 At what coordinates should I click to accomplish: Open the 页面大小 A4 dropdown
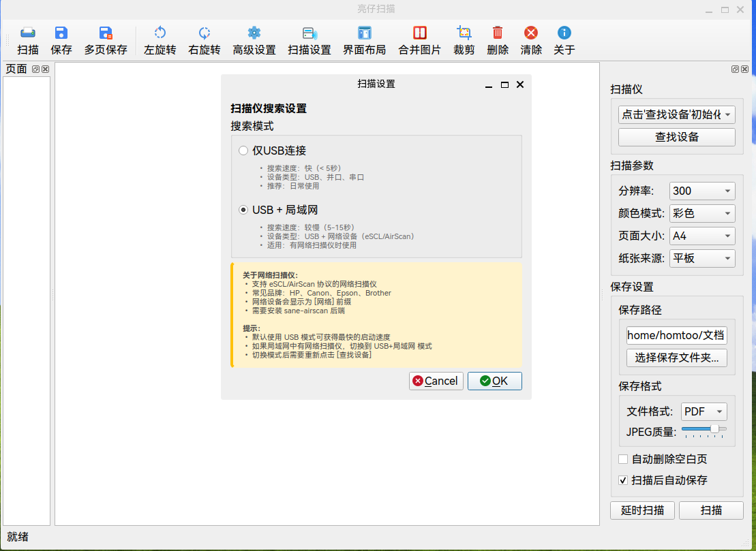pos(702,236)
